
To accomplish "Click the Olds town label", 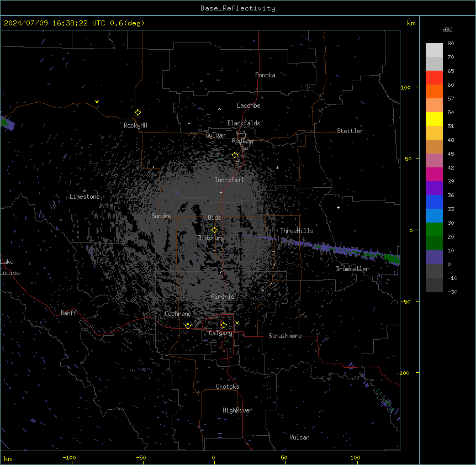I will click(x=214, y=218).
